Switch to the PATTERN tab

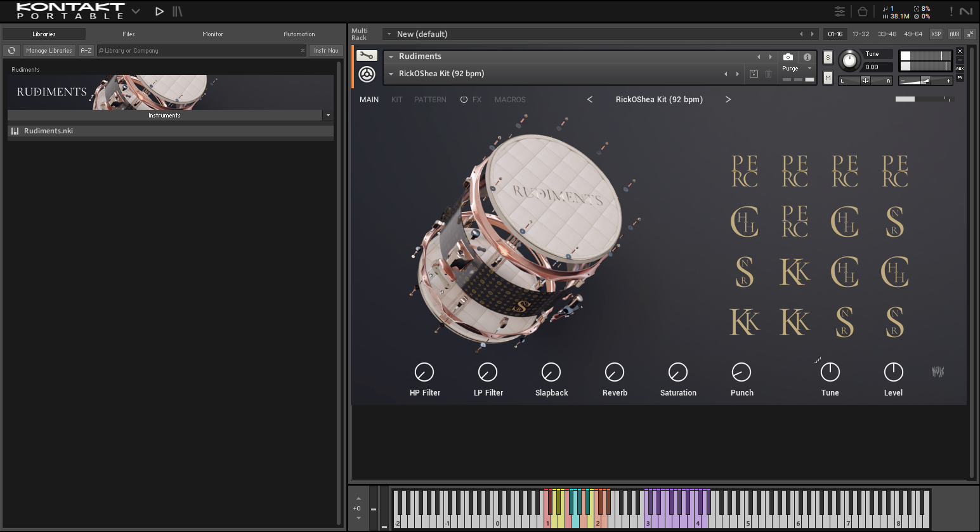(x=430, y=100)
